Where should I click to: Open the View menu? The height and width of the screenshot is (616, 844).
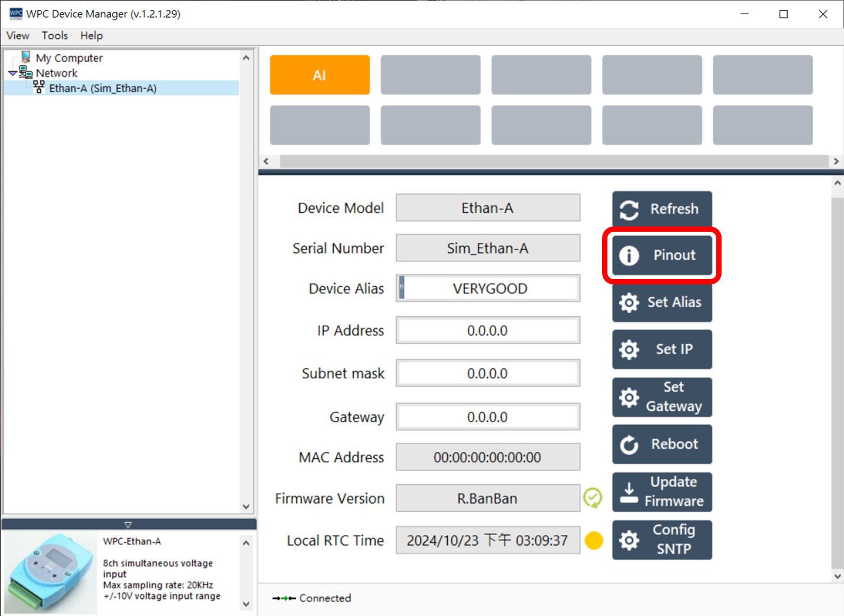click(18, 35)
